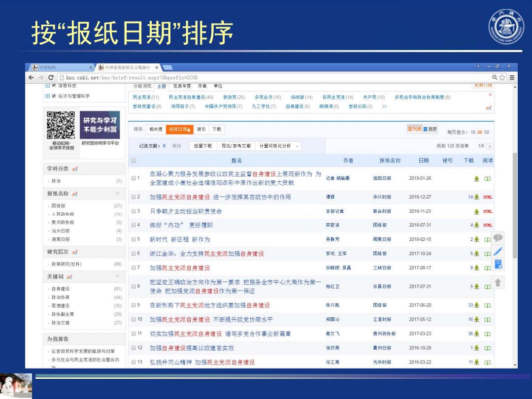Open HTML reading for row 2

488,197
